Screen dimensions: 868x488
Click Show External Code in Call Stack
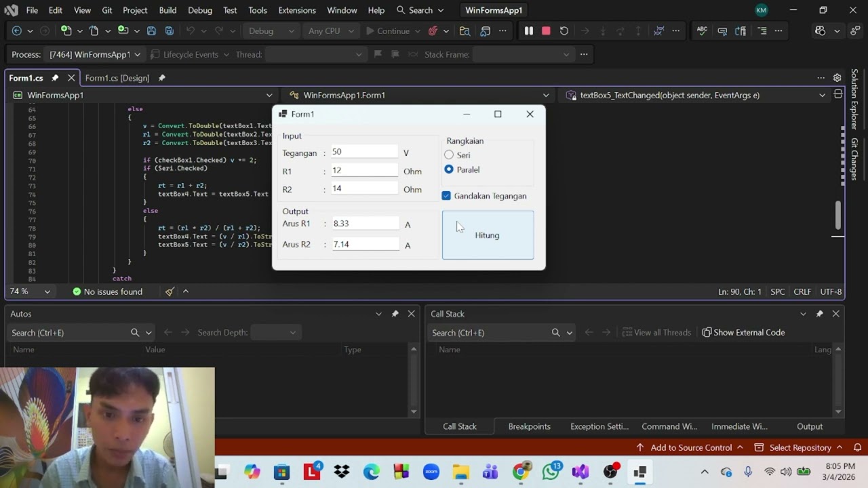point(743,333)
